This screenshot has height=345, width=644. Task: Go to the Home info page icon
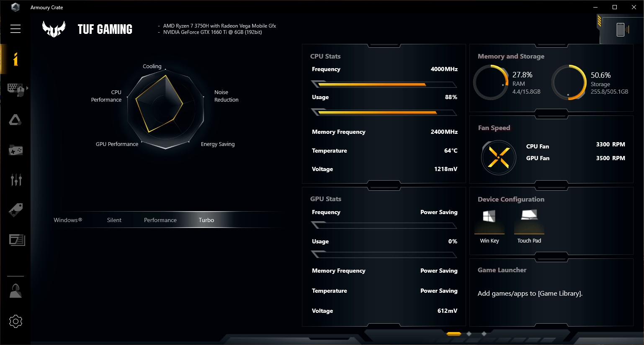click(x=15, y=59)
